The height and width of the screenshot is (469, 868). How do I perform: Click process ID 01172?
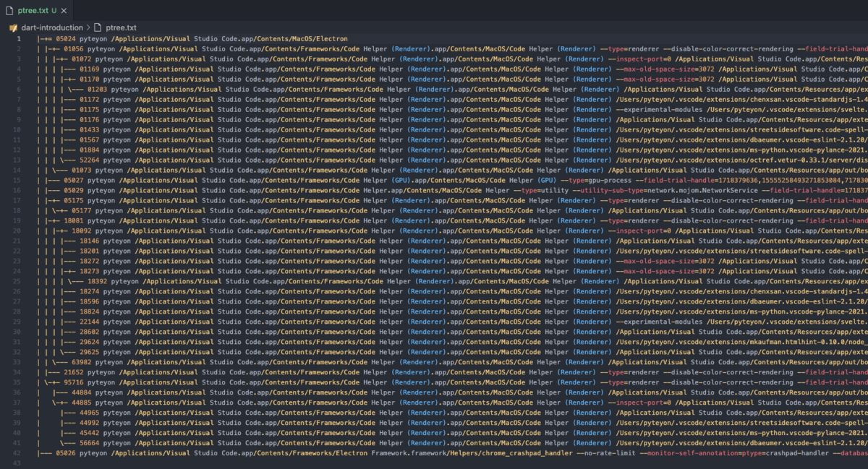pyautogui.click(x=90, y=99)
